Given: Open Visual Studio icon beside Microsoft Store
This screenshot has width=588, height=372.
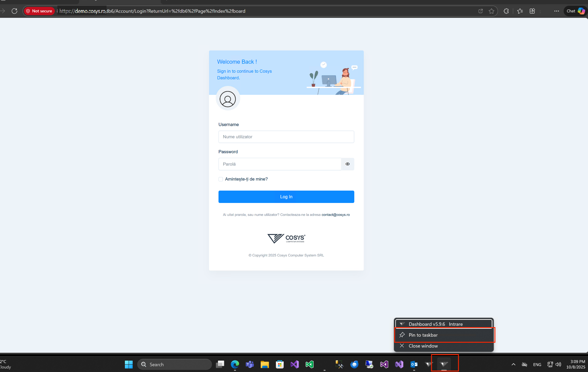Looking at the screenshot, I should [x=295, y=365].
